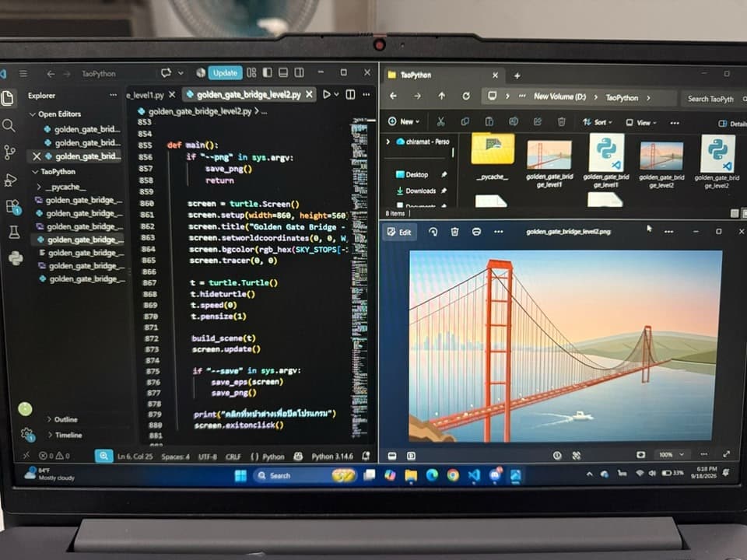Toggle the VS Code bottom panel
The width and height of the screenshot is (747, 560).
(283, 72)
